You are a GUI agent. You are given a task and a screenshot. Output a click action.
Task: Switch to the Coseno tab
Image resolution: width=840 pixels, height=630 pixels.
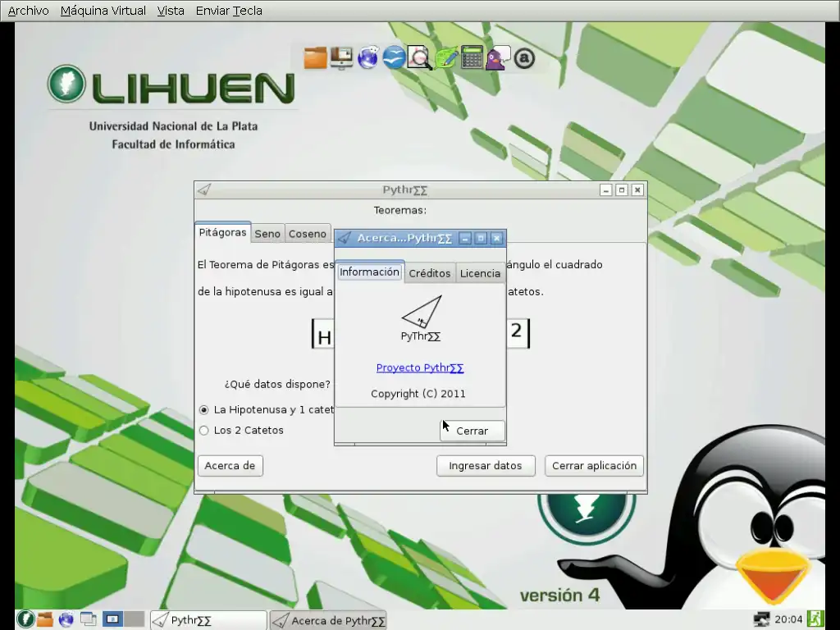pyautogui.click(x=307, y=234)
